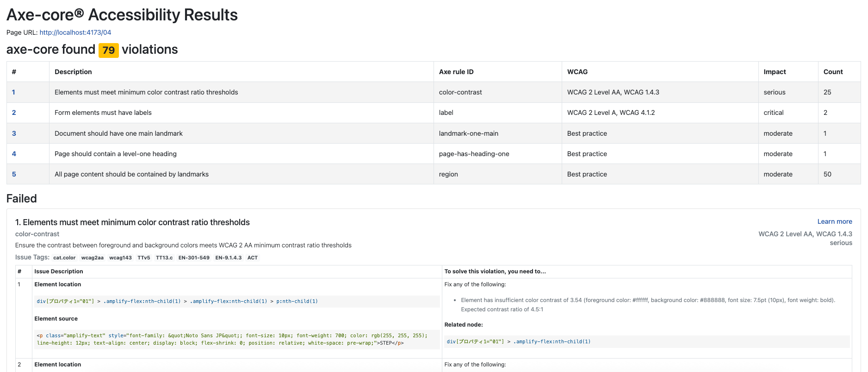The width and height of the screenshot is (868, 372).
Task: Jump to violation number 1 link
Action: (13, 92)
